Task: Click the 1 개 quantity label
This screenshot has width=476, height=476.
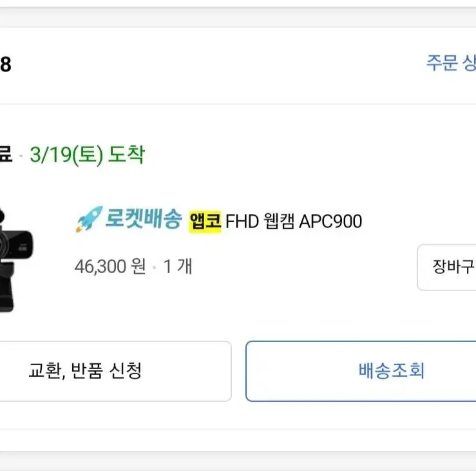Action: click(178, 266)
